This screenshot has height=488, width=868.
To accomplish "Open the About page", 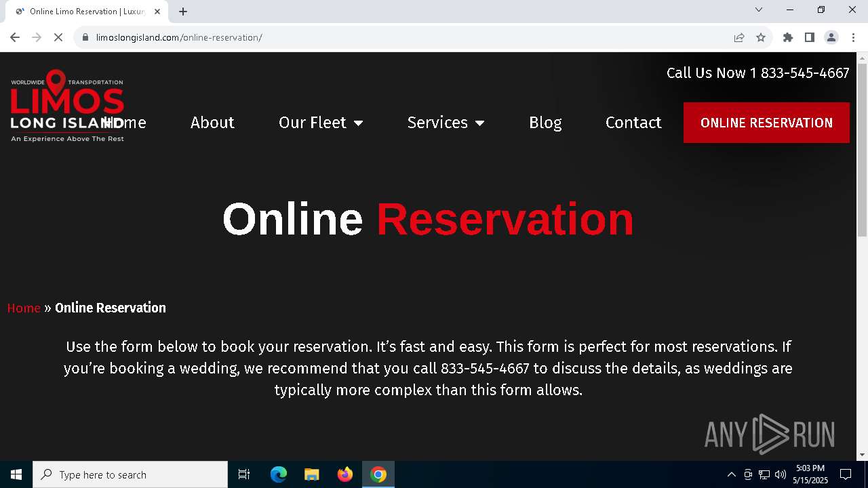I will click(x=212, y=123).
